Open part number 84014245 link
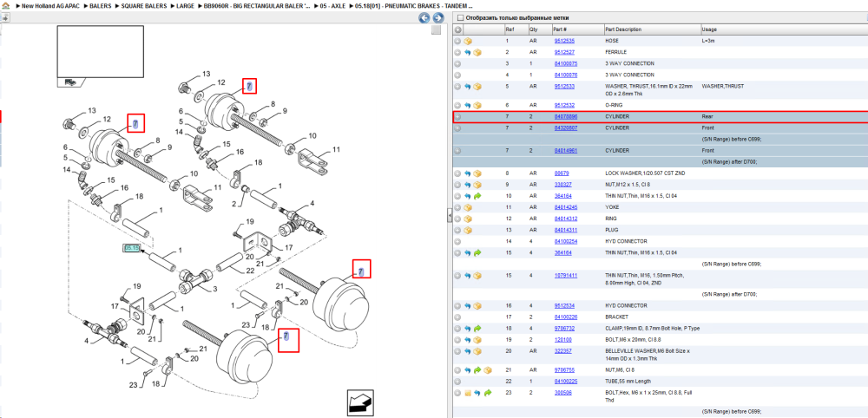Viewport: 868px width, 418px height. pos(566,207)
